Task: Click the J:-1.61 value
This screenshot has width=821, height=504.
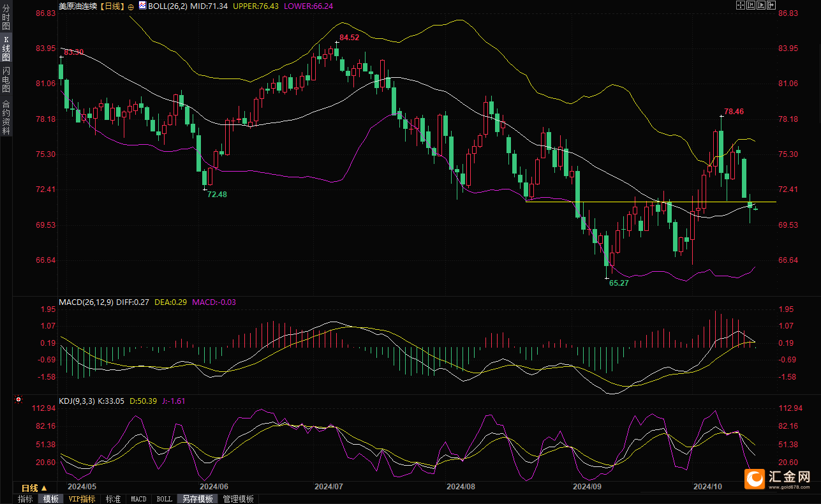Action: (174, 401)
